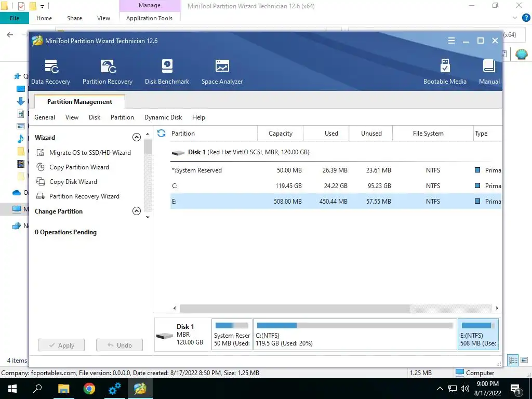
Task: Select the C: partition row
Action: coord(336,186)
